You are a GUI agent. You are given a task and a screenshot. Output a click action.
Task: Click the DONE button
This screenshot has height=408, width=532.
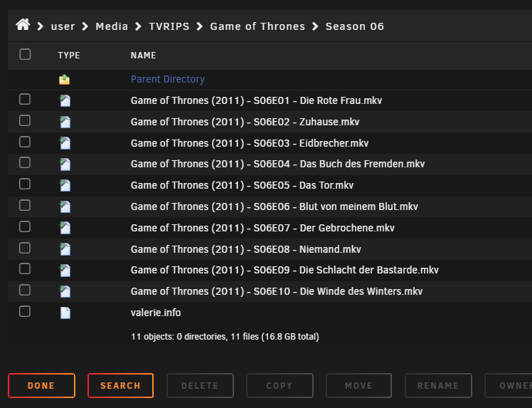click(x=41, y=386)
